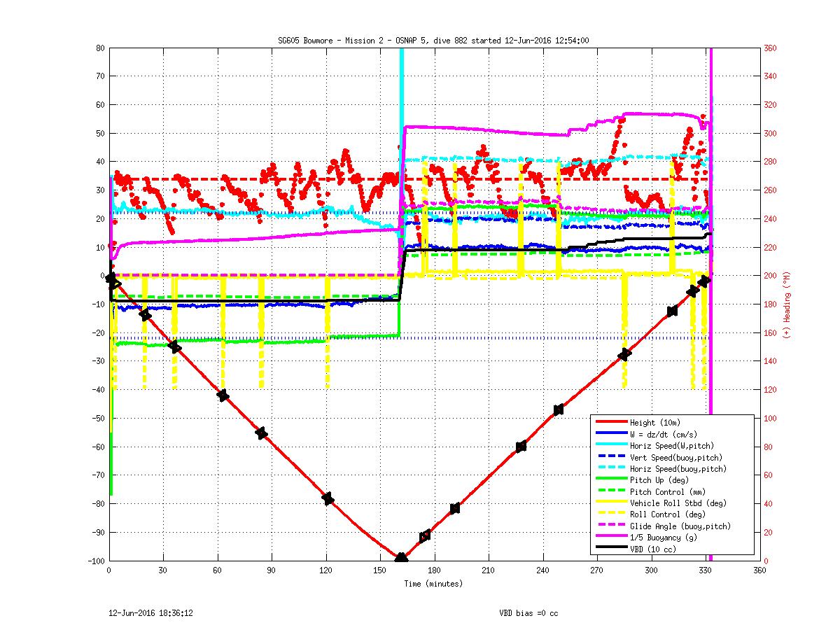Screen dimensions: 840x630
Task: Click dashed magenta sample beside Glide Angle
Action: point(610,526)
